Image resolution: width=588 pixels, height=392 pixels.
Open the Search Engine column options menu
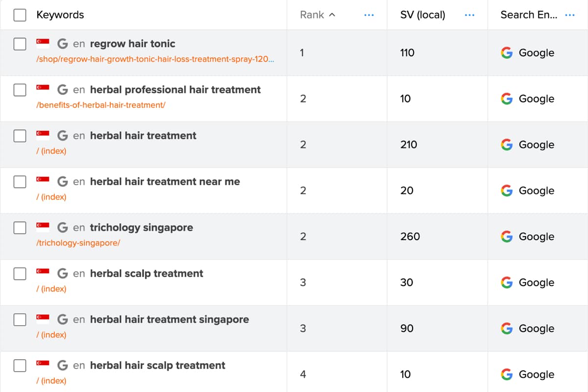tap(570, 15)
